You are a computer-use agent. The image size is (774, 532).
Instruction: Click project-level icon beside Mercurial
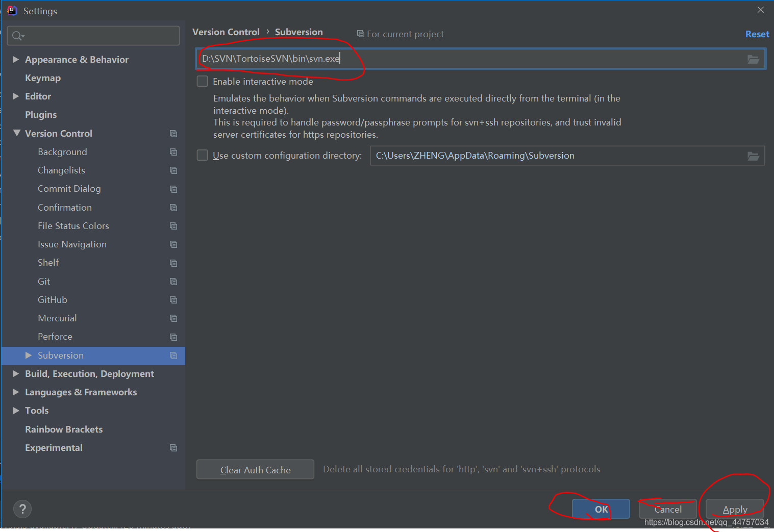(173, 318)
